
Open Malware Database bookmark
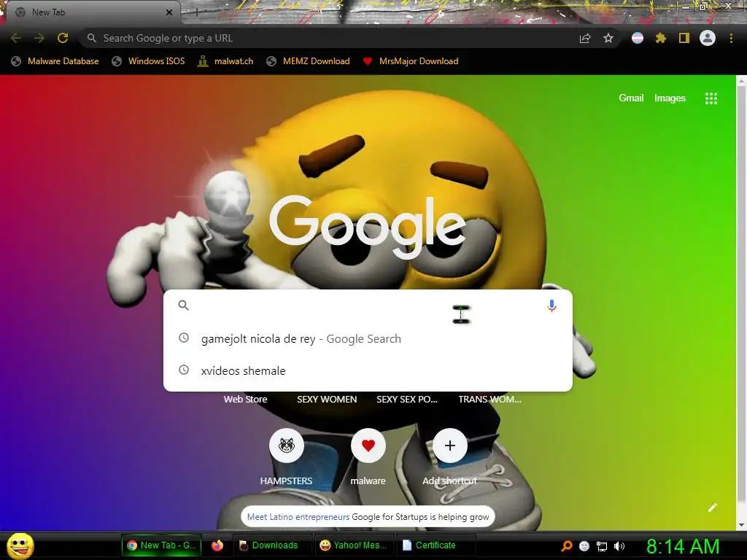[x=55, y=61]
